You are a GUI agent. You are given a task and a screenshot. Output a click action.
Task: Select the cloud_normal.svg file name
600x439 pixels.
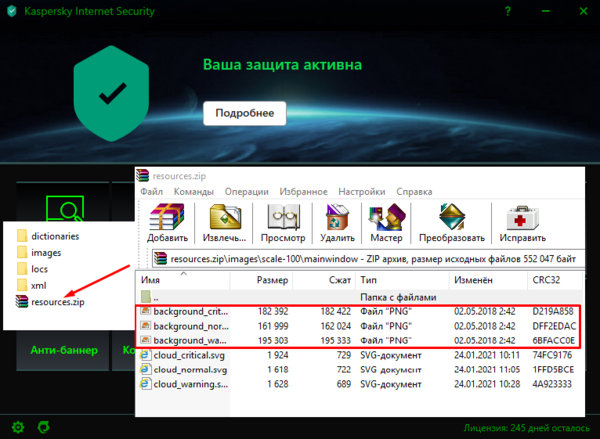tap(190, 370)
